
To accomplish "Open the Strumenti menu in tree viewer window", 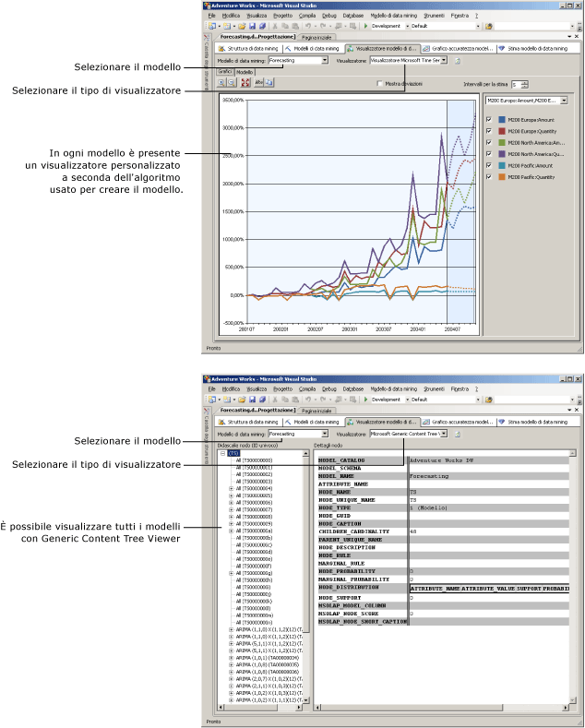I will click(434, 388).
